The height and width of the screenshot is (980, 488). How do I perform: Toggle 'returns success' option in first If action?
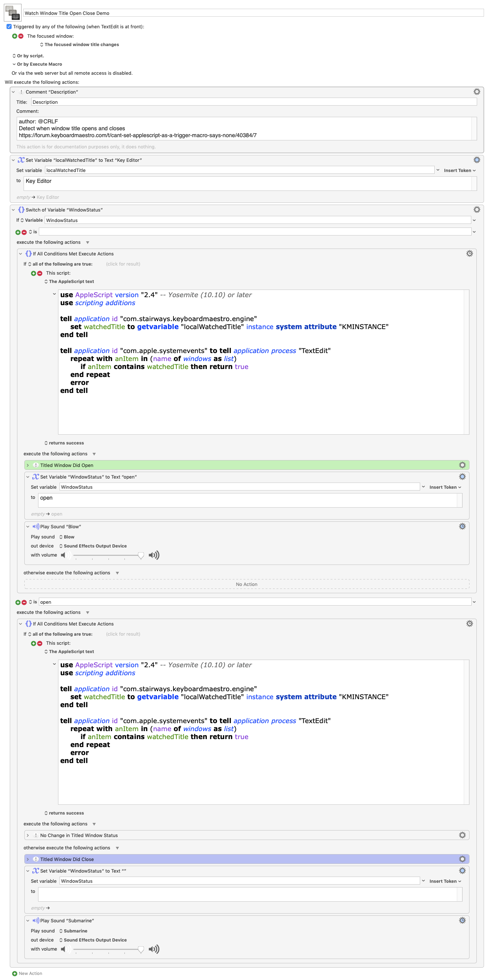click(x=64, y=443)
